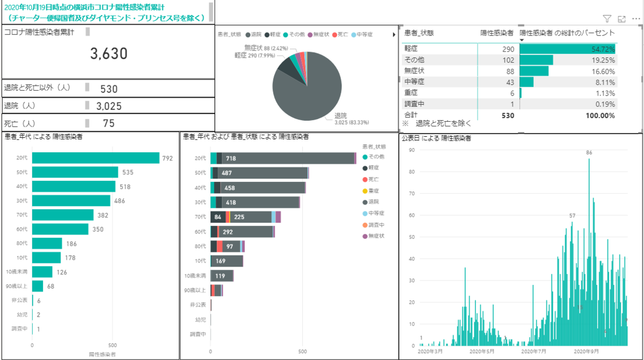This screenshot has width=644, height=360.
Task: Click the 792 bar for 20代
Action: pos(96,158)
